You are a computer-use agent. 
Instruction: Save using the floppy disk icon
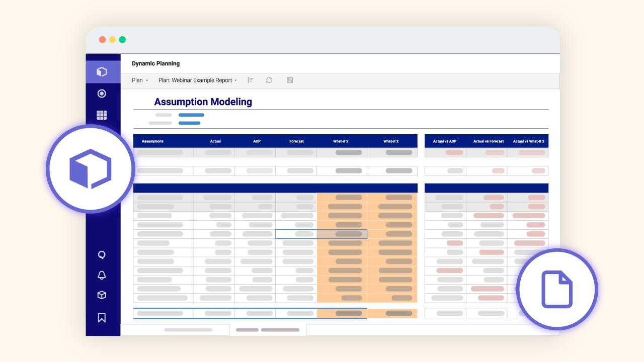(290, 80)
